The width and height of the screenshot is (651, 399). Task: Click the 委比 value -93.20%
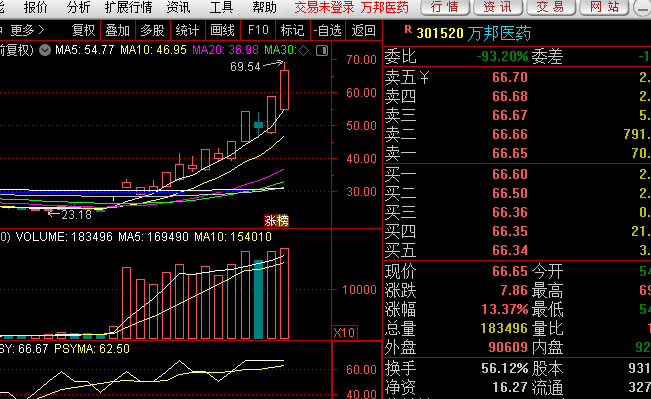[502, 56]
